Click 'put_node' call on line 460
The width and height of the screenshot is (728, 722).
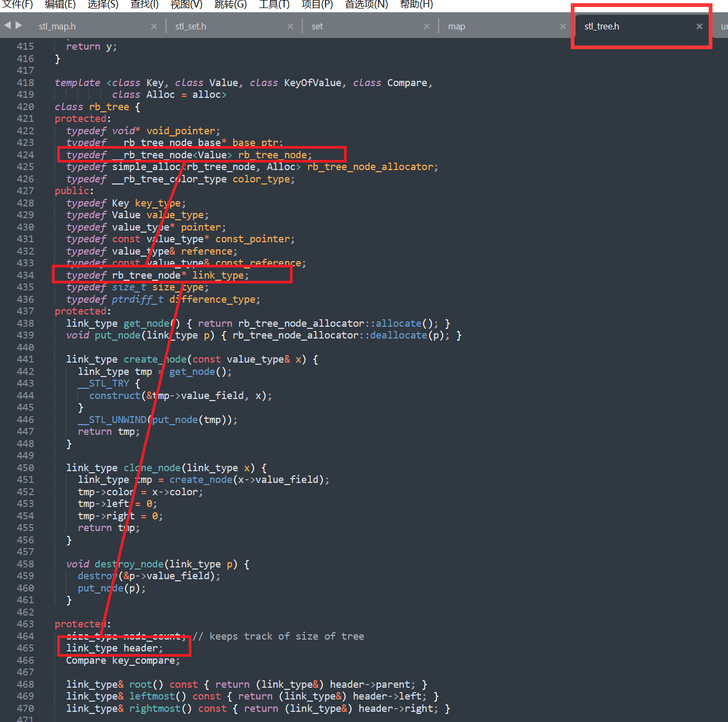pyautogui.click(x=101, y=588)
